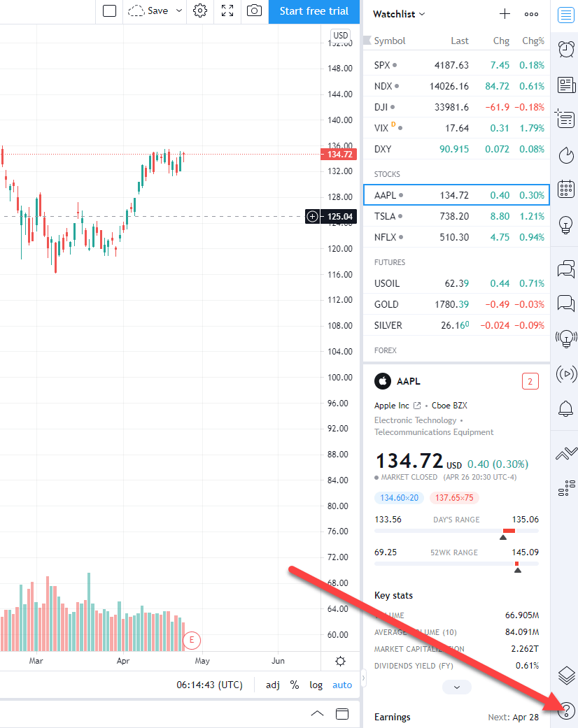Open the watchlist three-dot options menu
578x728 pixels.
pos(531,14)
